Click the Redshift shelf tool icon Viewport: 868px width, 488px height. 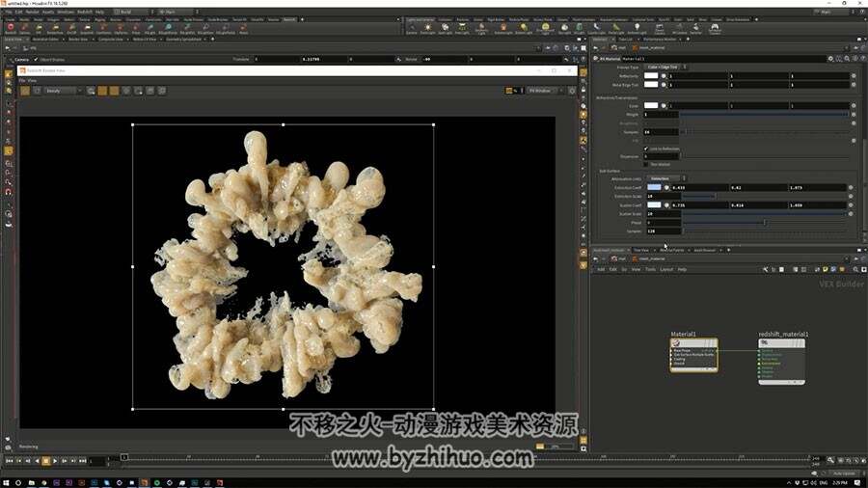click(10, 27)
